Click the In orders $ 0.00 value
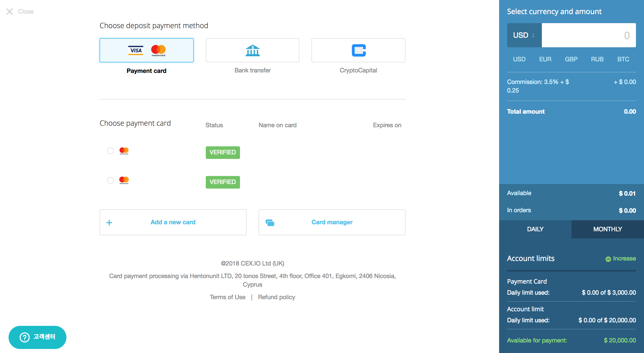This screenshot has height=353, width=644. click(x=627, y=211)
